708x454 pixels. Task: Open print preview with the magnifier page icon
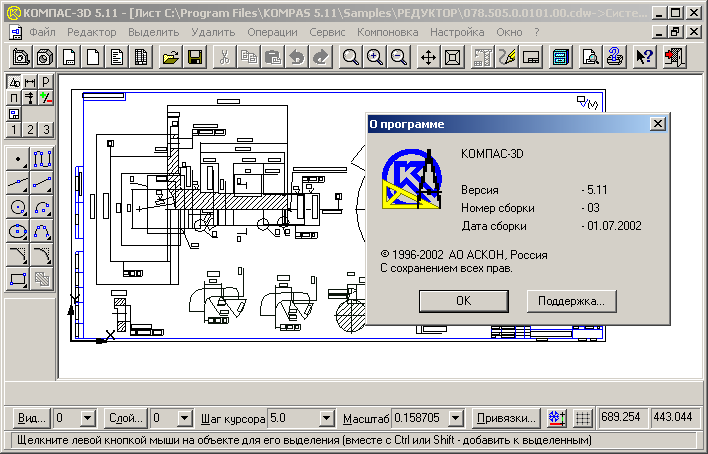(590, 57)
